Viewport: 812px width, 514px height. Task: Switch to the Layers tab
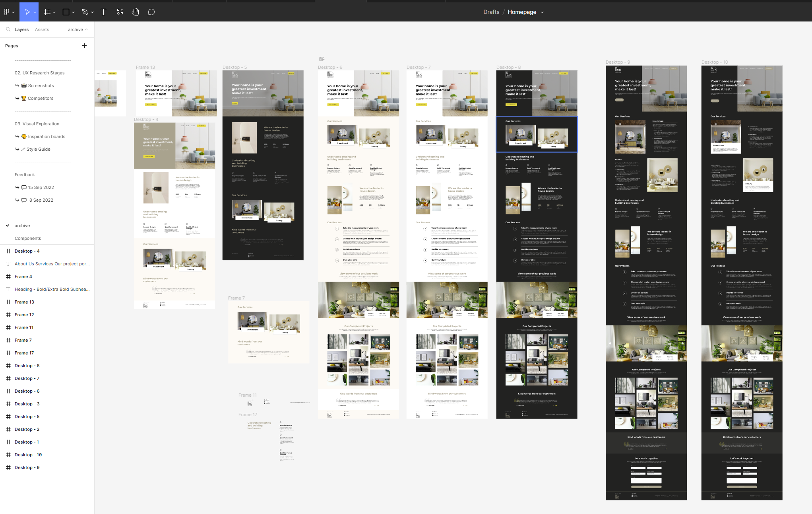[x=21, y=29]
